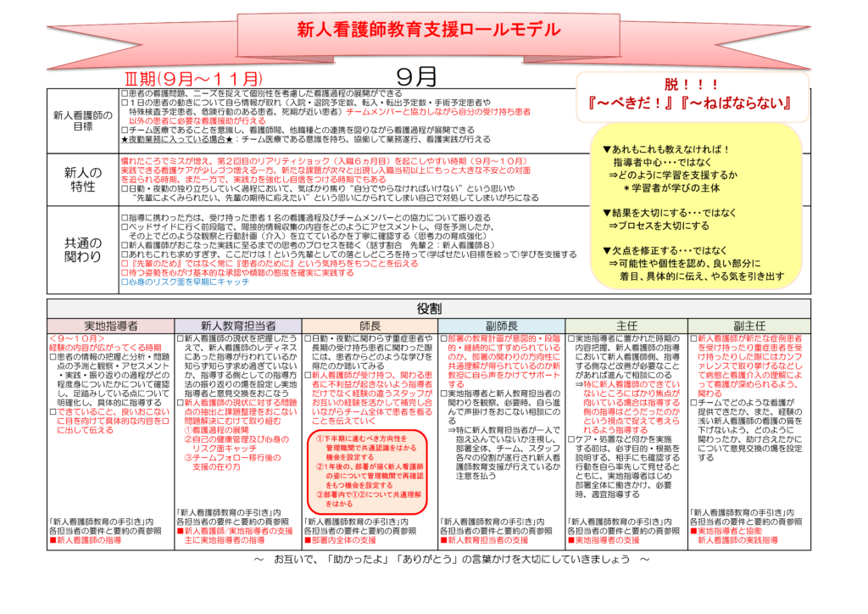868x614 pixels.
Task: Click '⇒可能性や個性を認め、良い部分に'
Action: tap(685, 264)
